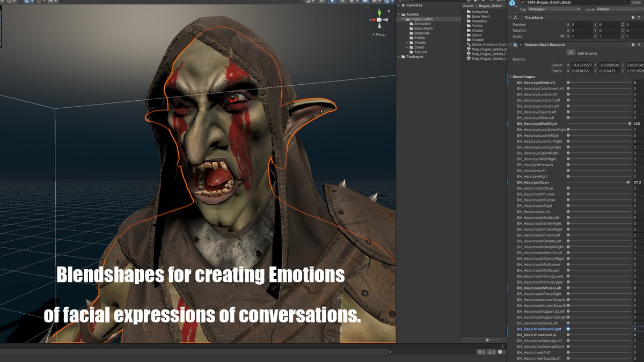The height and width of the screenshot is (362, 644).
Task: Open Skinned Mesh Renderer help reference
Action: [x=633, y=45]
